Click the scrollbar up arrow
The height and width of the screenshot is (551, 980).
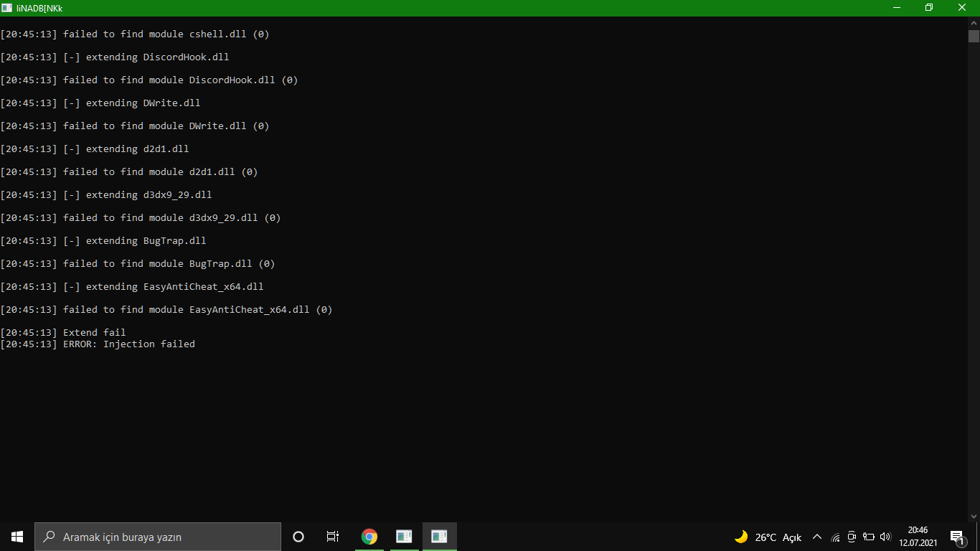pyautogui.click(x=974, y=23)
